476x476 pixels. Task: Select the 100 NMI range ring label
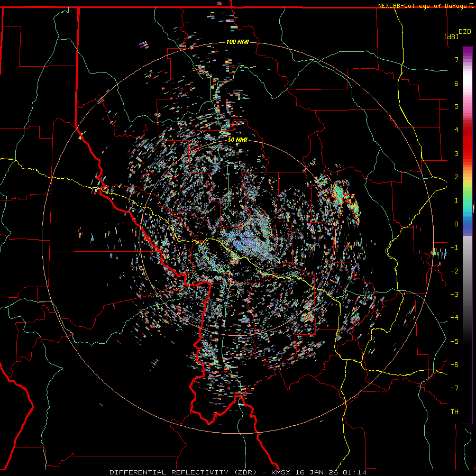pos(237,42)
